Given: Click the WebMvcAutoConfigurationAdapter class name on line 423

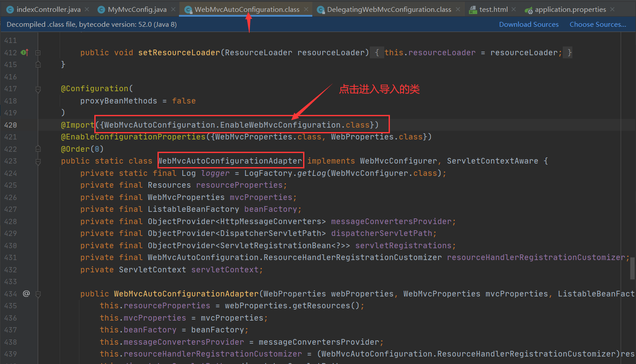Looking at the screenshot, I should coord(230,161).
